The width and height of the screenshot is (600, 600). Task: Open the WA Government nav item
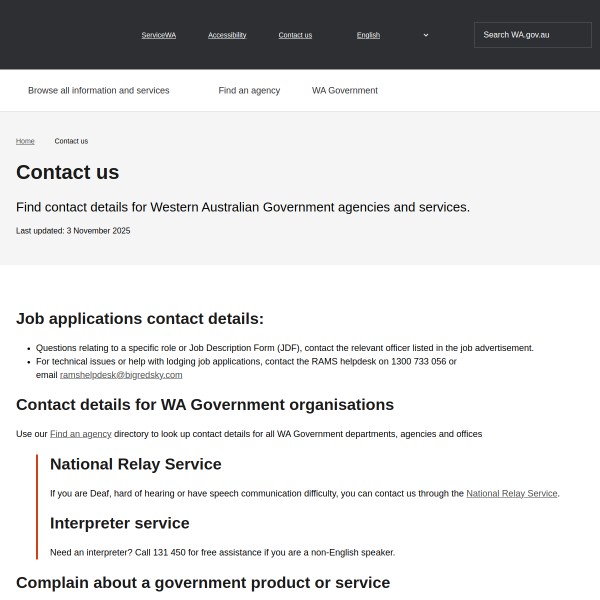click(345, 90)
